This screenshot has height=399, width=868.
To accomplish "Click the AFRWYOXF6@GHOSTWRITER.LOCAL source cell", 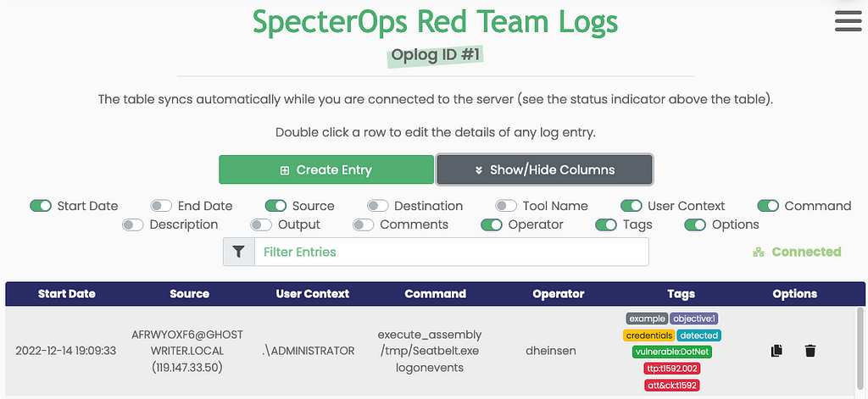I will (x=187, y=351).
